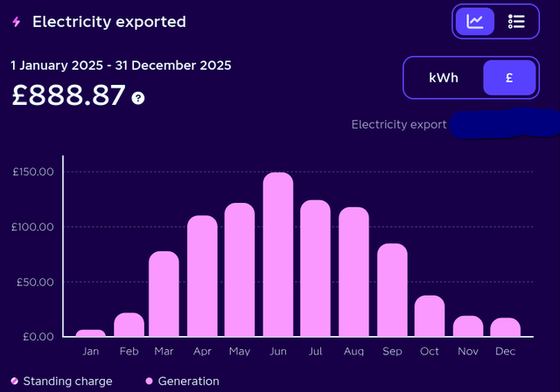The width and height of the screenshot is (560, 392).
Task: Switch to chart view icon
Action: click(475, 21)
